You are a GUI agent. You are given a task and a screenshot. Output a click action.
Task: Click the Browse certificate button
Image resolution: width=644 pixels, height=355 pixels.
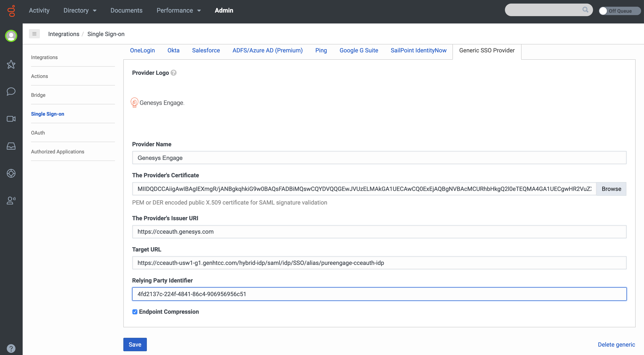[x=611, y=189]
